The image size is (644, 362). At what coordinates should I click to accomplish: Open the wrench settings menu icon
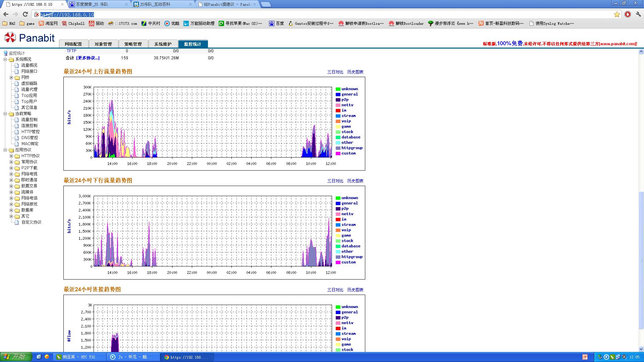click(x=638, y=14)
